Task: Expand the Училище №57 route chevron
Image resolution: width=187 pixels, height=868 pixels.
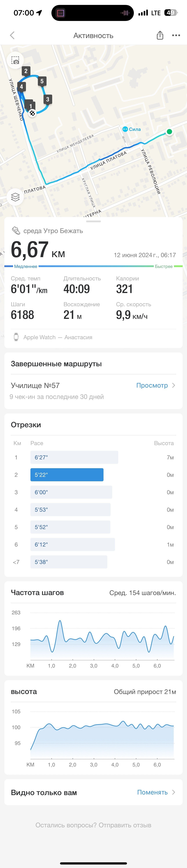Action: (174, 385)
